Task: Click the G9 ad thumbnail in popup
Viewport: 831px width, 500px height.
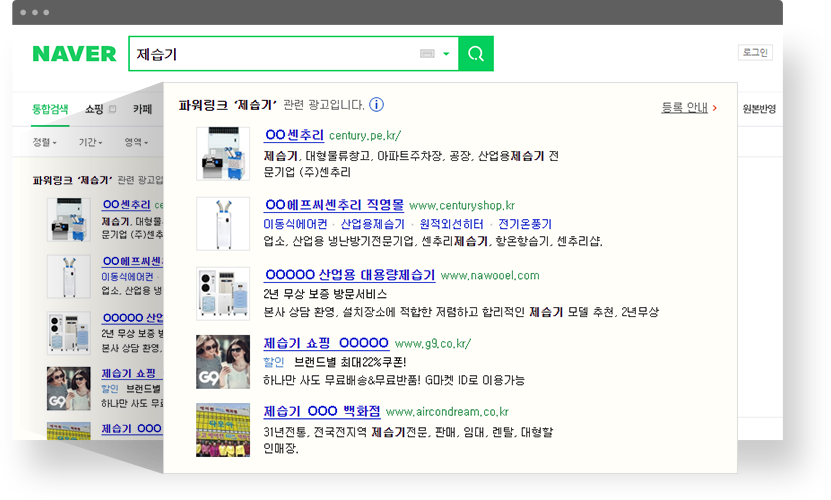Action: pyautogui.click(x=223, y=362)
